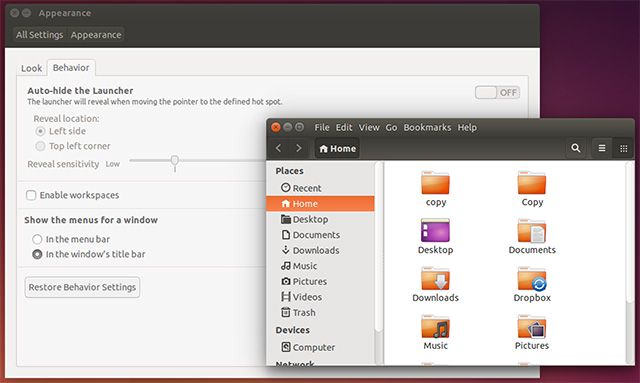
Task: Select Home in Places sidebar
Action: tap(320, 204)
